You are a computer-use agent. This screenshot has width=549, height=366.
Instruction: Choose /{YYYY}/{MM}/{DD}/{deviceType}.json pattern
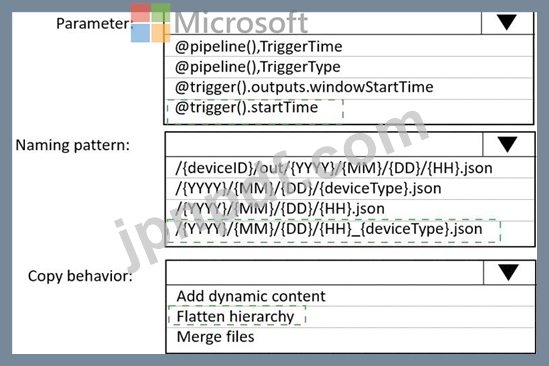click(350, 189)
